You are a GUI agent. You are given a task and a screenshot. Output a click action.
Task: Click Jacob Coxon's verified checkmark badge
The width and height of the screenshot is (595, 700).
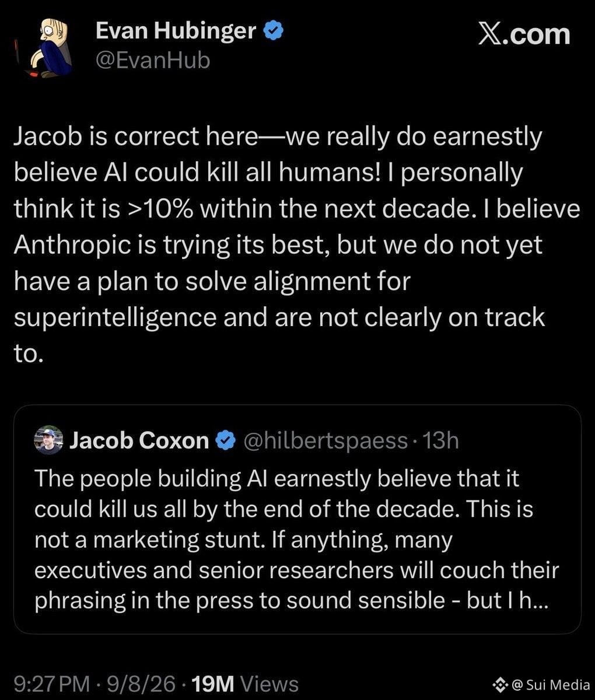coord(226,440)
